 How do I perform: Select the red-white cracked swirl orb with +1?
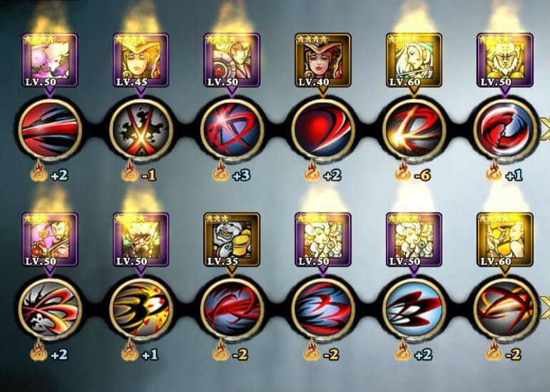(505, 130)
